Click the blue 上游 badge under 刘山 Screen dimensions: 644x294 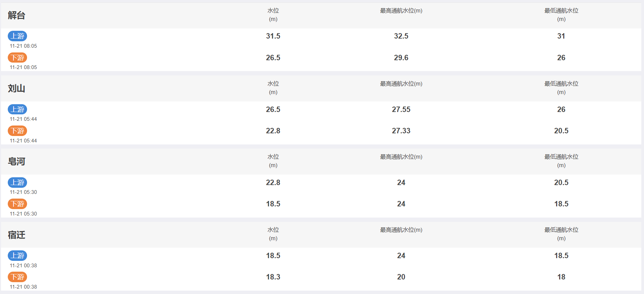click(x=18, y=109)
